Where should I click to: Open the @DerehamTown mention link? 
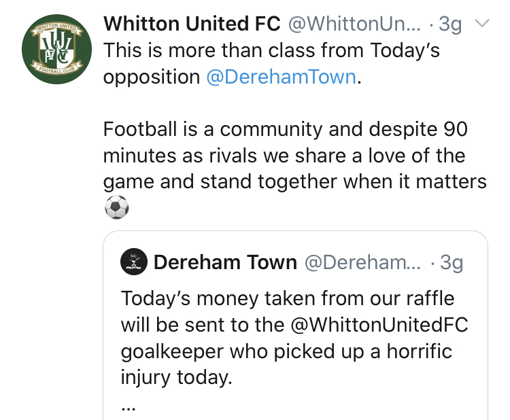(281, 77)
